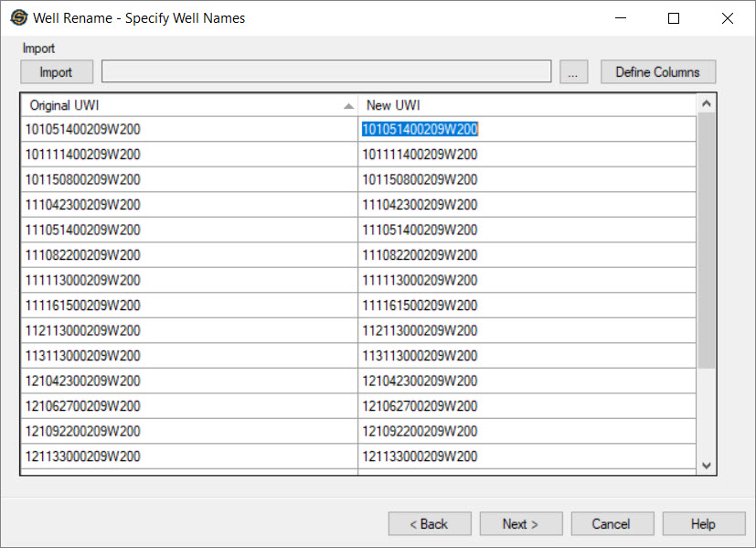
Task: Click the Define Columns button
Action: (x=657, y=72)
